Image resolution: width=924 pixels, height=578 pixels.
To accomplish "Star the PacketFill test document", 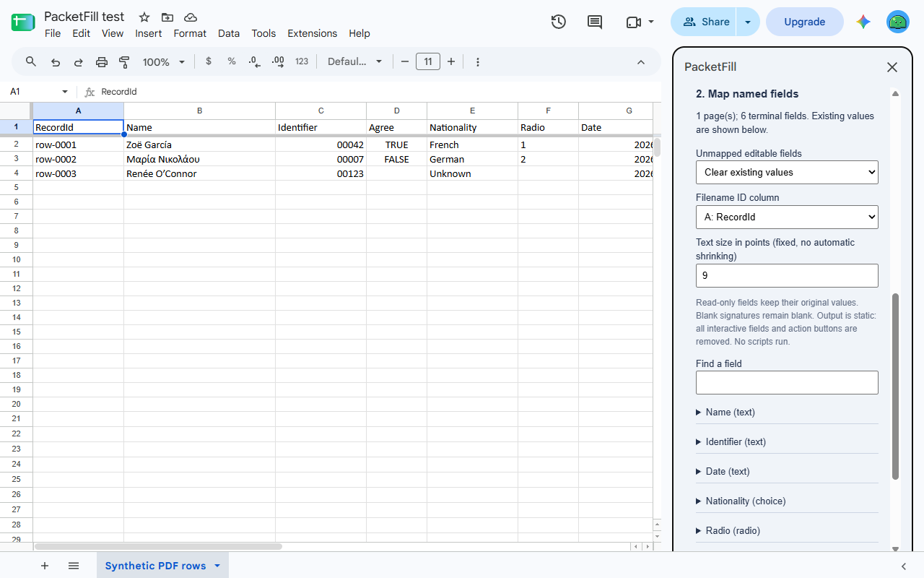I will [x=144, y=17].
